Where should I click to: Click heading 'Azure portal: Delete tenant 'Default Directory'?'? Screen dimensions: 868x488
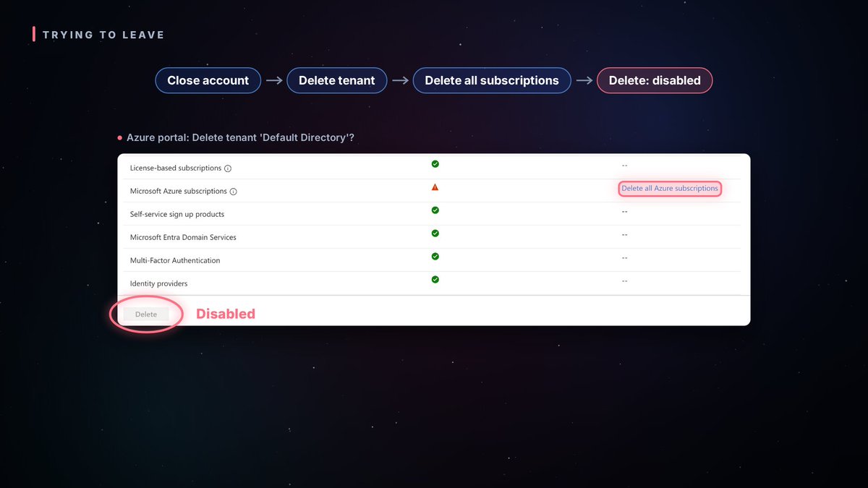(240, 137)
